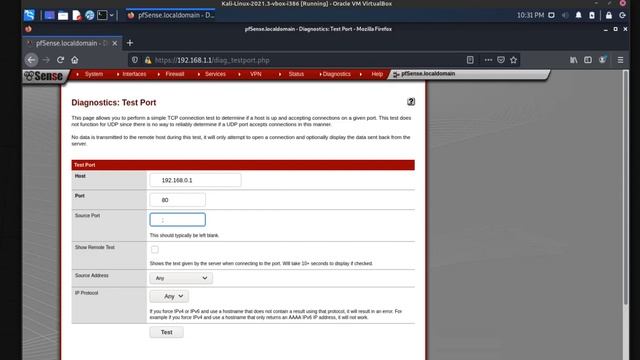This screenshot has height=360, width=640.
Task: Click the pfSense logo
Action: point(44,76)
